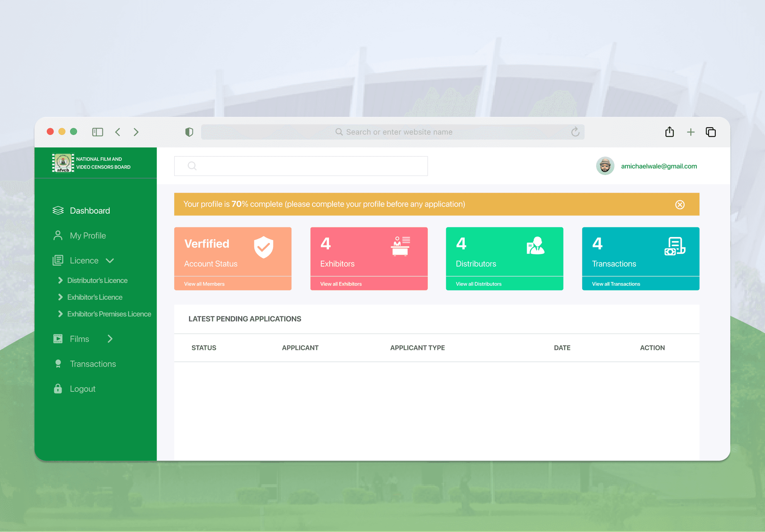Click the Films filmstrip icon
Screen dimensions: 765x532
58,339
